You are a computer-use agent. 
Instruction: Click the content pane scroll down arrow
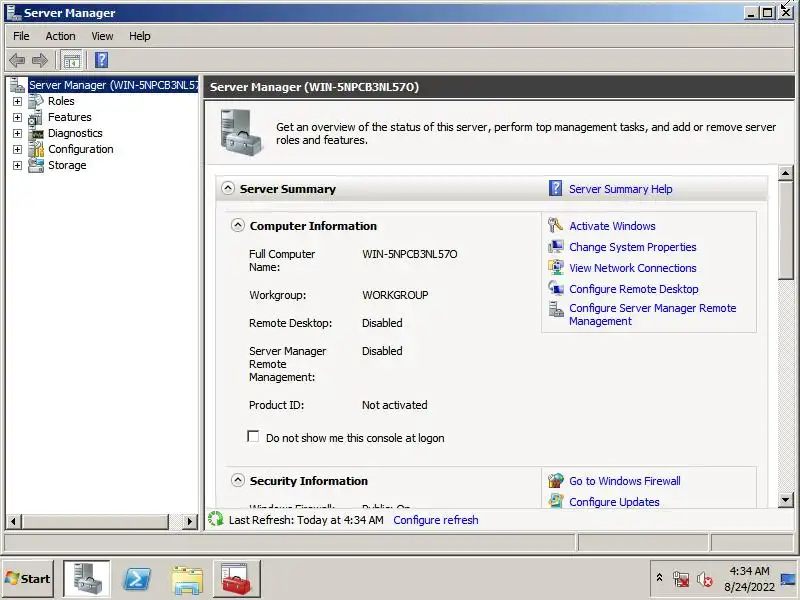coord(786,500)
